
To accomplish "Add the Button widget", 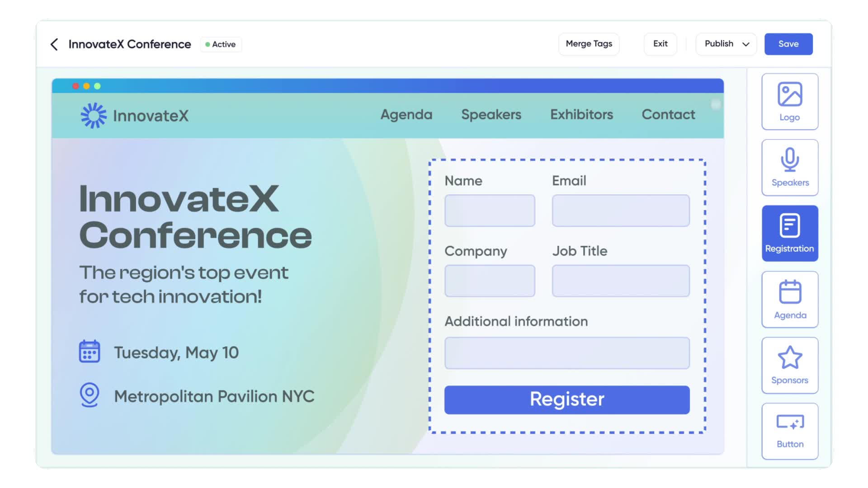I will [790, 432].
